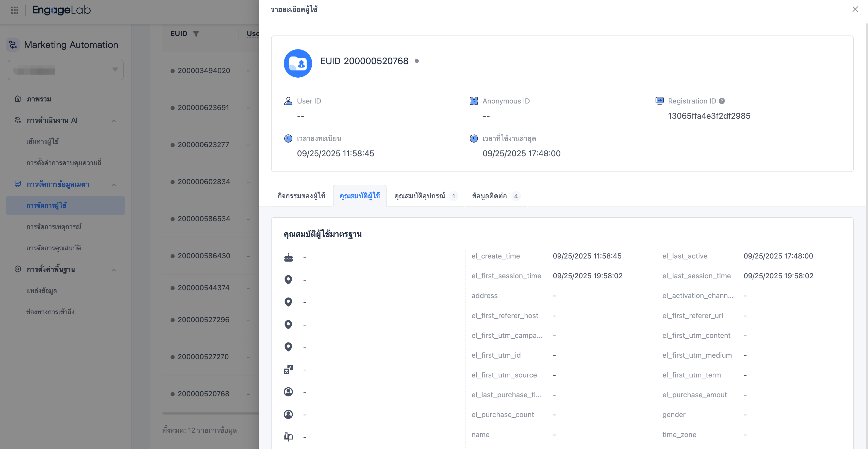This screenshot has width=868, height=449.
Task: Click the time_zone attribute label
Action: [679, 435]
